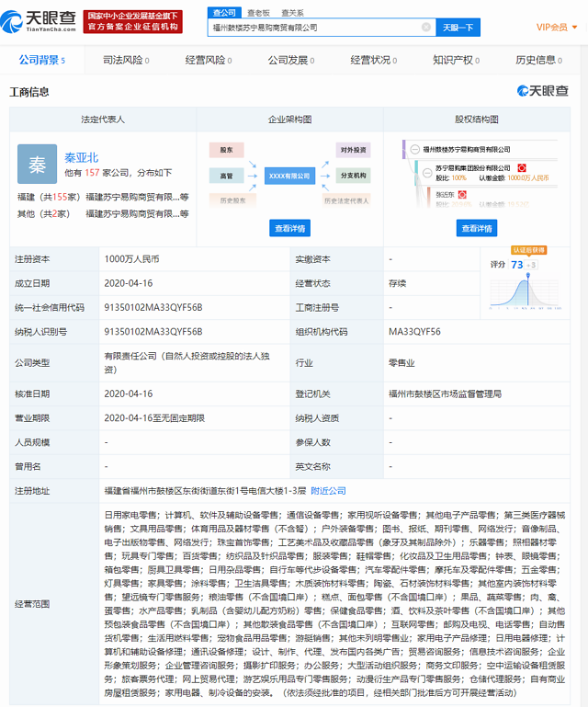Click the 天眼一下 search button
The height and width of the screenshot is (707, 588).
[458, 28]
